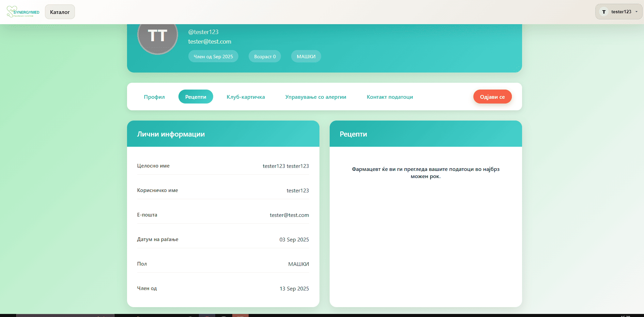Open the Контакт податоци tab
Viewport: 644px width, 317px height.
(390, 97)
